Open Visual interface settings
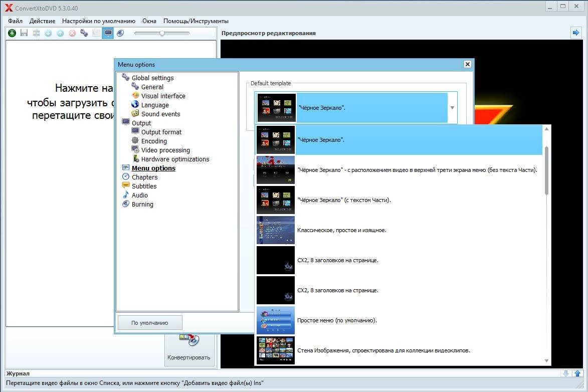Screen dimensions: 588x392 [x=163, y=96]
